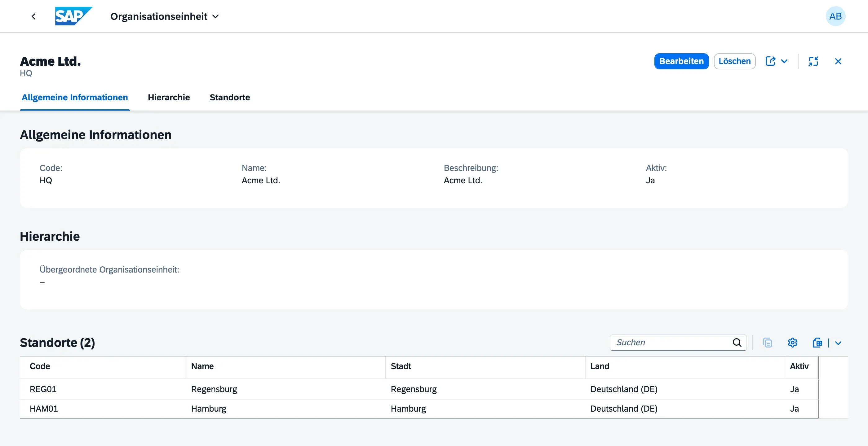
Task: Click Deutschland (DE) in HAM01 row
Action: coord(624,409)
